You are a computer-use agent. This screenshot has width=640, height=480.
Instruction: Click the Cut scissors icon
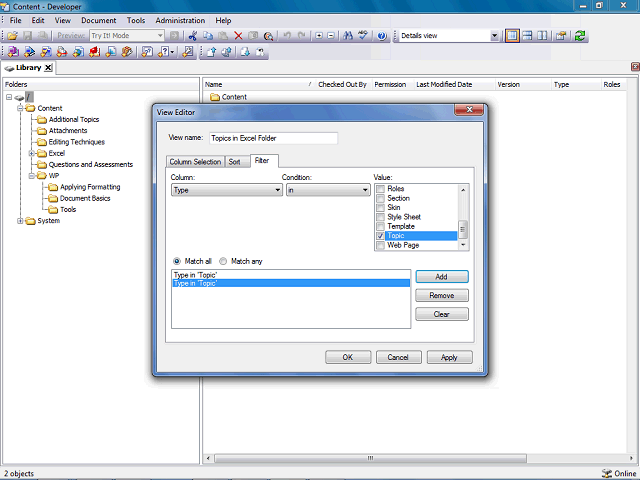click(x=193, y=36)
